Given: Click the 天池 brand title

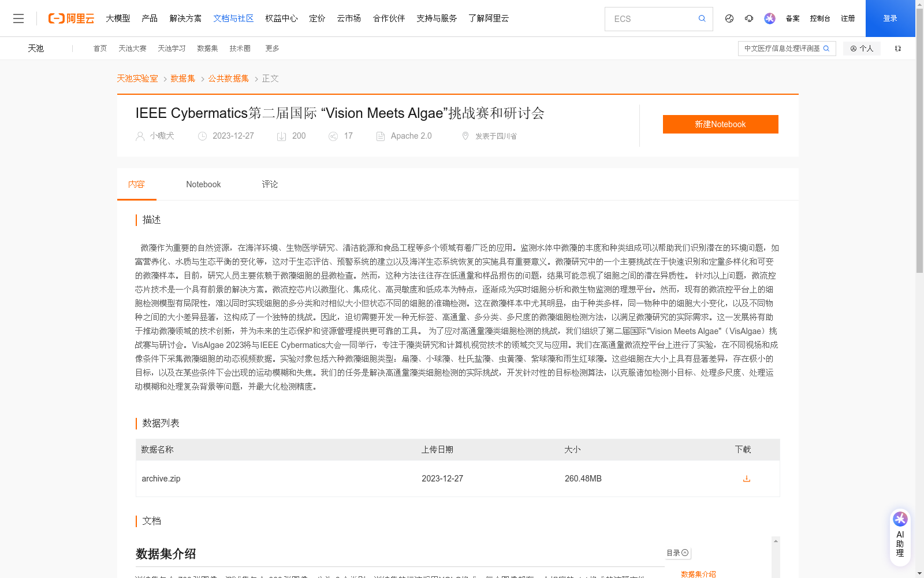Looking at the screenshot, I should [36, 49].
